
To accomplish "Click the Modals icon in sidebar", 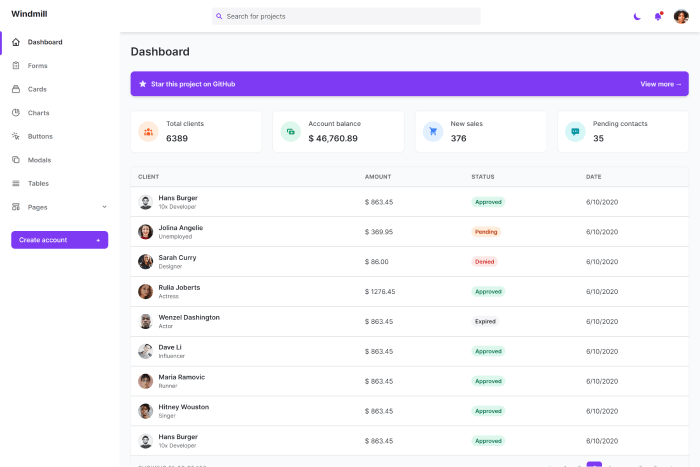I will [16, 160].
